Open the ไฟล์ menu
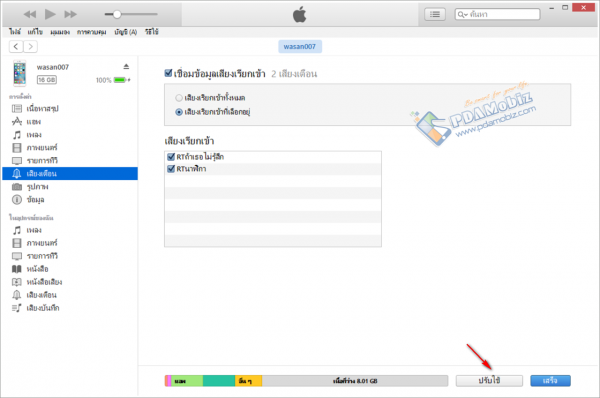600x398 pixels. (15, 32)
